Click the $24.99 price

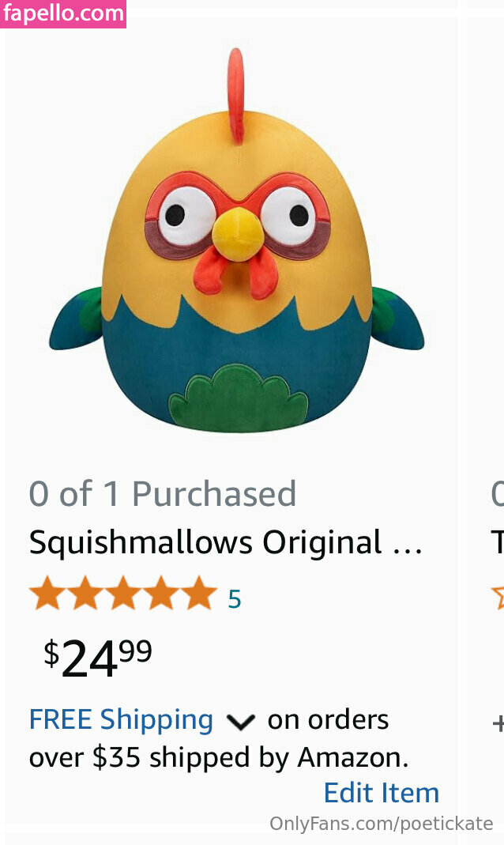click(98, 658)
